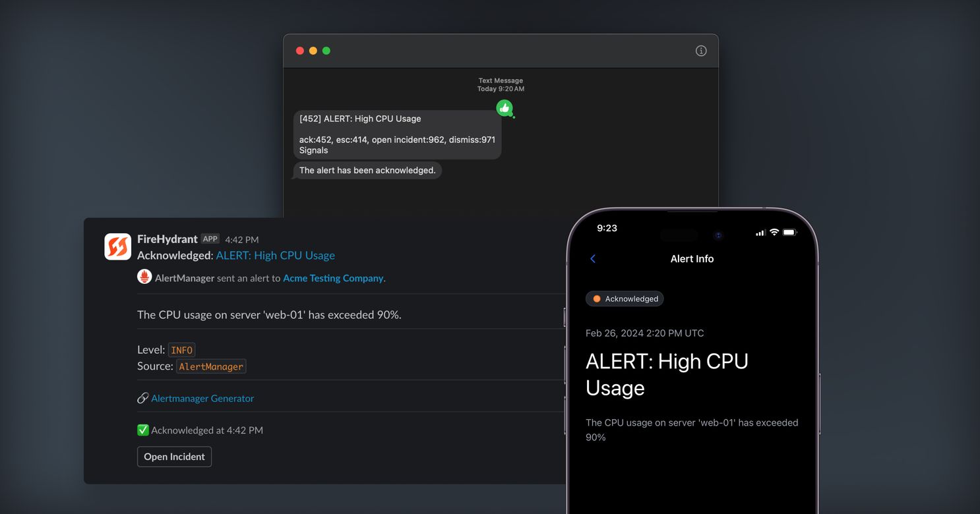Click the 4:42 PM message timestamp
The height and width of the screenshot is (514, 980).
242,240
